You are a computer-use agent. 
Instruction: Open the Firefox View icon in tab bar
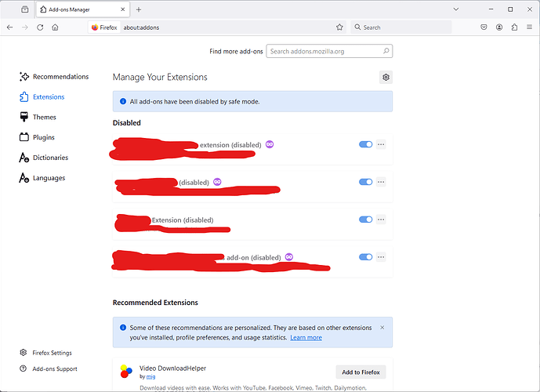click(x=25, y=9)
